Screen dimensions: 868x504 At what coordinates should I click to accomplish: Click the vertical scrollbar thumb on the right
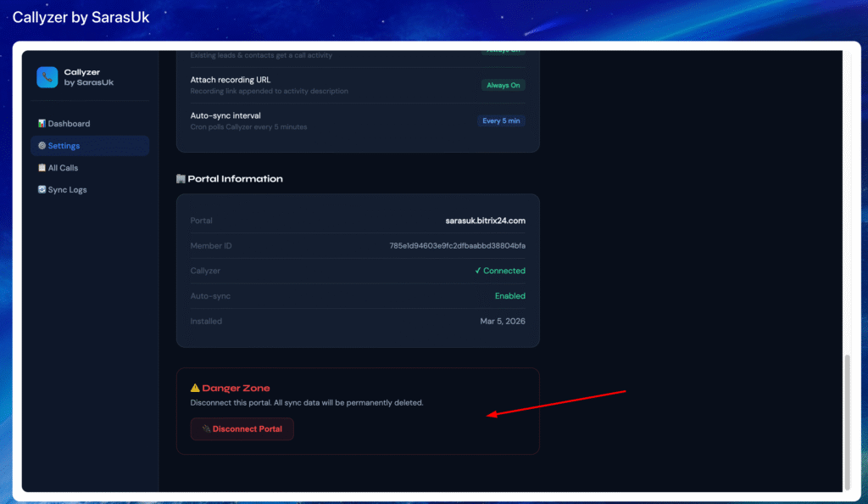847,420
